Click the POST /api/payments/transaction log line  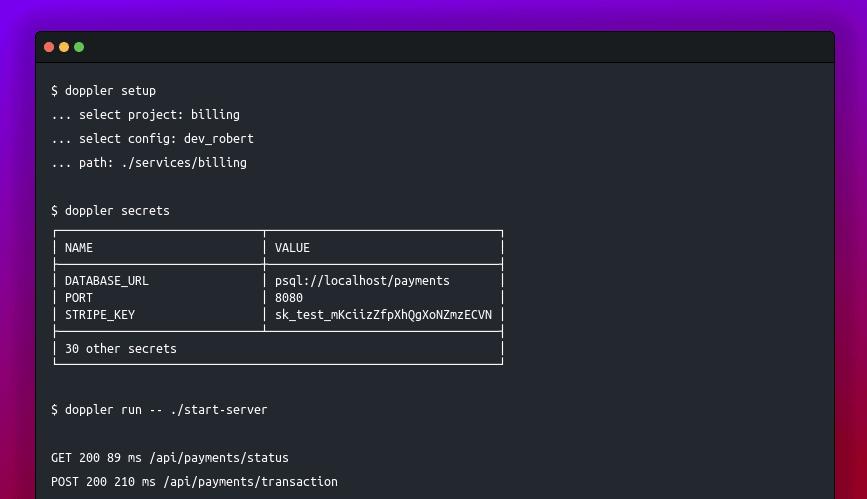194,482
